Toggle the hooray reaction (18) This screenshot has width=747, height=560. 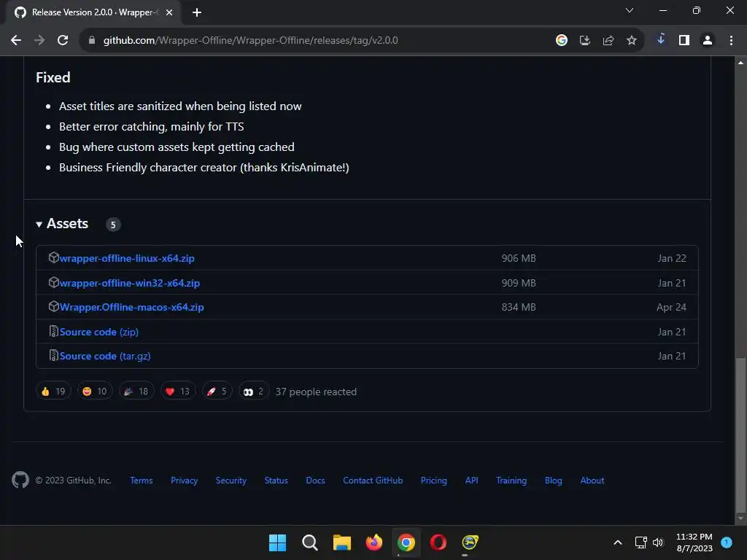(136, 392)
